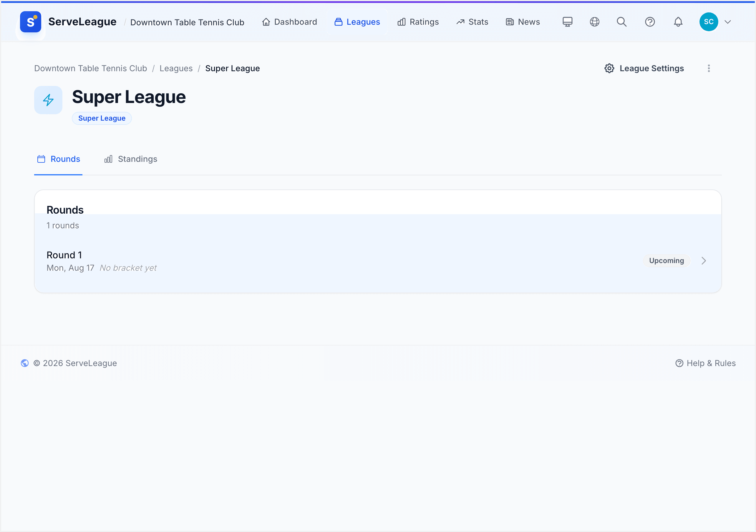756x532 pixels.
Task: Click the footer globe icon
Action: point(25,363)
